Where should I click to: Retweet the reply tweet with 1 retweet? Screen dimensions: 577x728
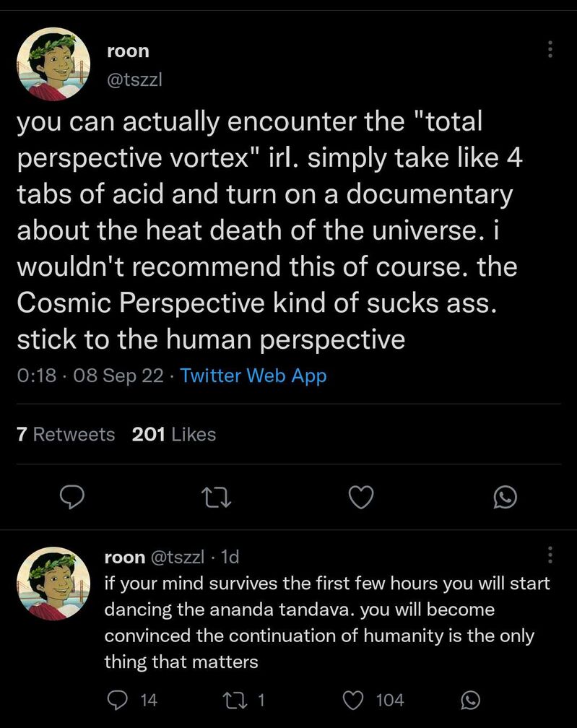[x=244, y=700]
